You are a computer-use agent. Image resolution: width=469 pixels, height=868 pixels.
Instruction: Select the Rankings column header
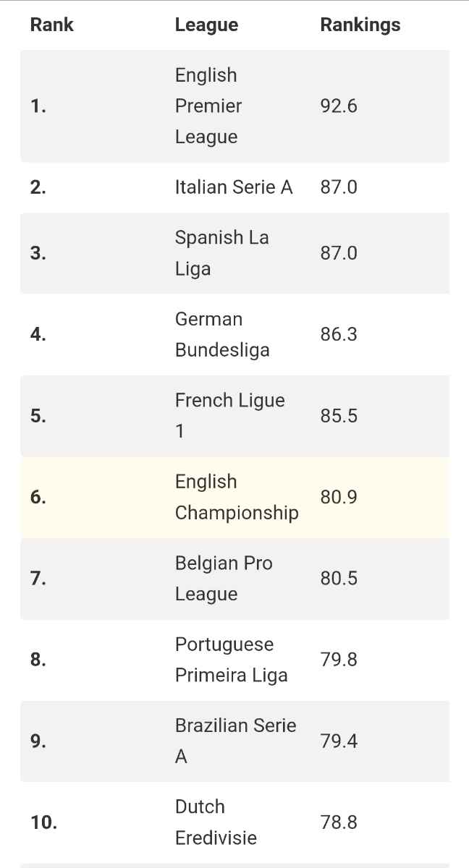[x=360, y=25]
